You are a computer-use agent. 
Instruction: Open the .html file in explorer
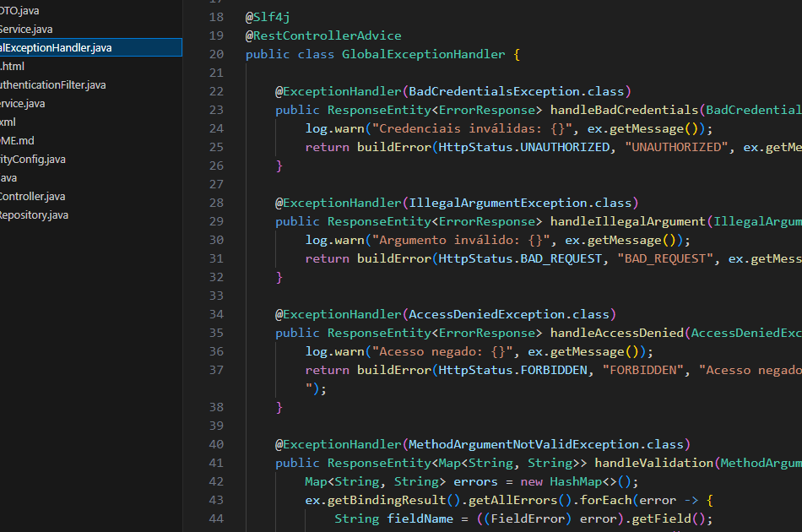click(12, 67)
